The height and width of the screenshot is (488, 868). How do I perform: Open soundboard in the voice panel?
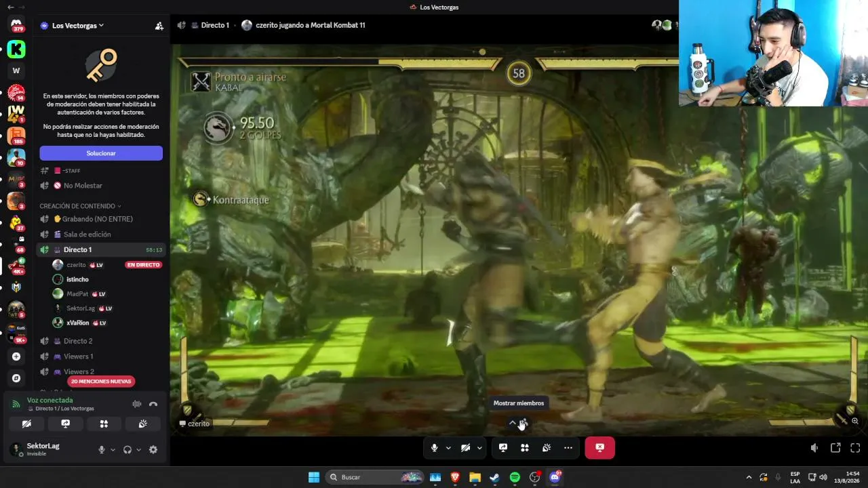click(142, 424)
